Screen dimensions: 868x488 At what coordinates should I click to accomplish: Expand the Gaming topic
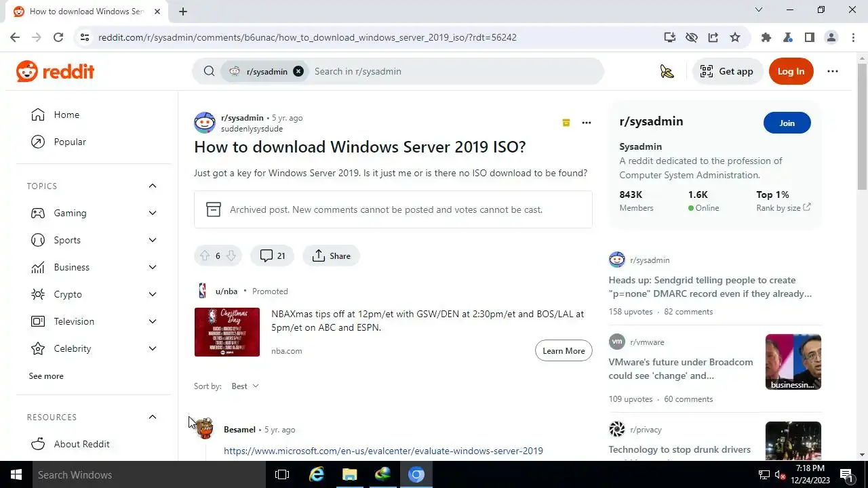pyautogui.click(x=153, y=213)
